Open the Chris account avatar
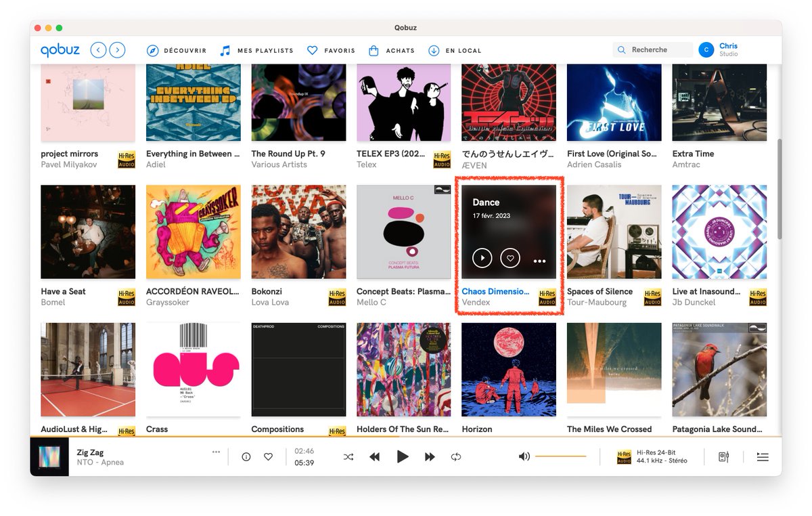Image resolution: width=812 pixels, height=516 pixels. 706,50
